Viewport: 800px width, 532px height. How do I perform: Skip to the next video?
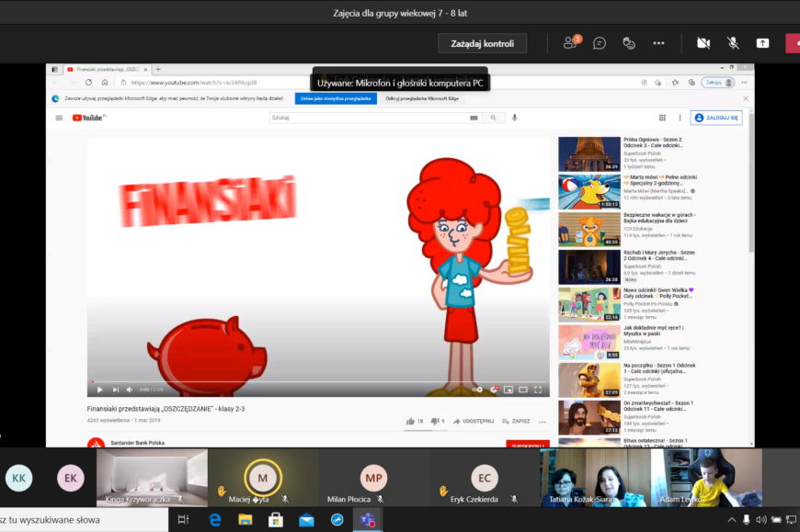point(116,390)
